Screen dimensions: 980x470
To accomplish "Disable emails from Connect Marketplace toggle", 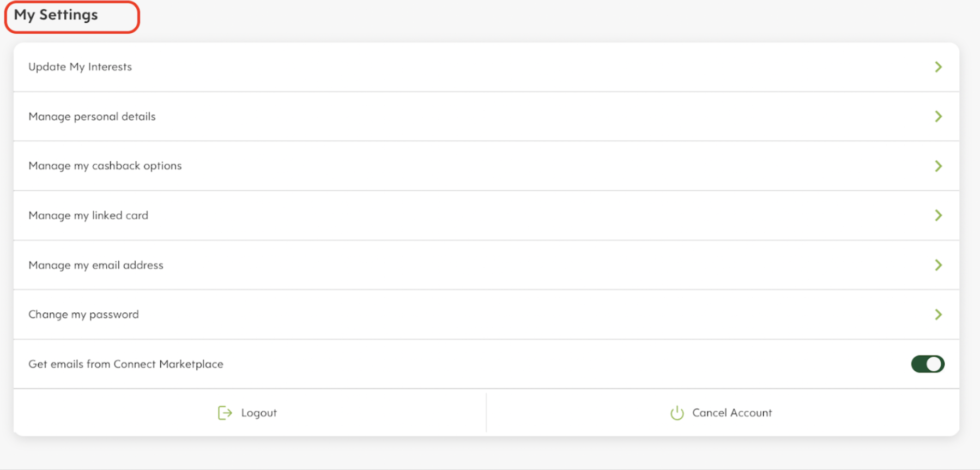I will point(927,364).
